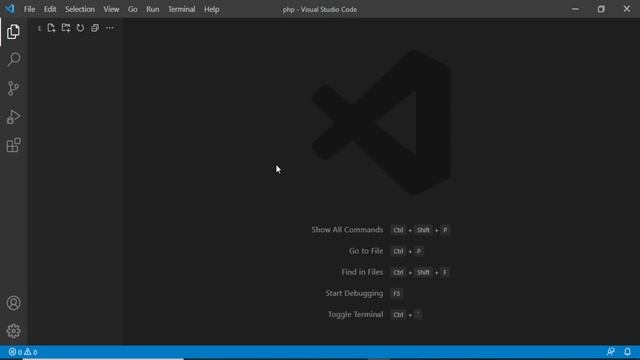Open the Explorer view in activity bar

[13, 32]
